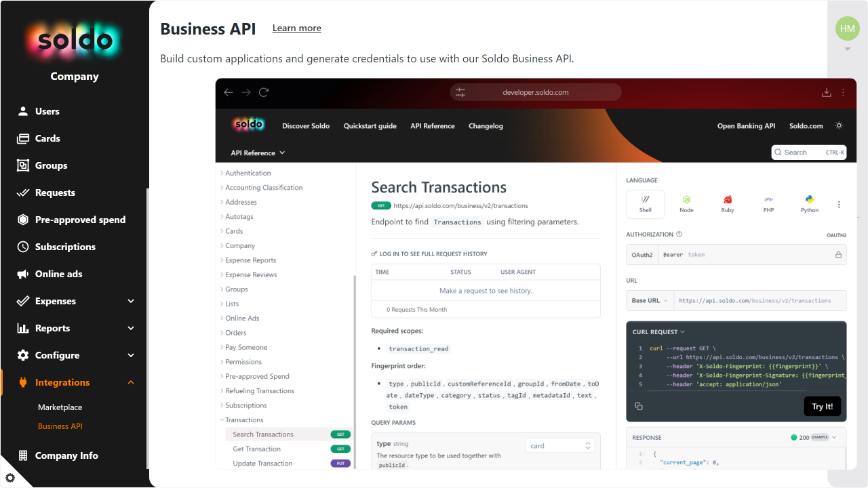Click the Users person icon in sidebar
The height and width of the screenshot is (488, 868).
[23, 111]
